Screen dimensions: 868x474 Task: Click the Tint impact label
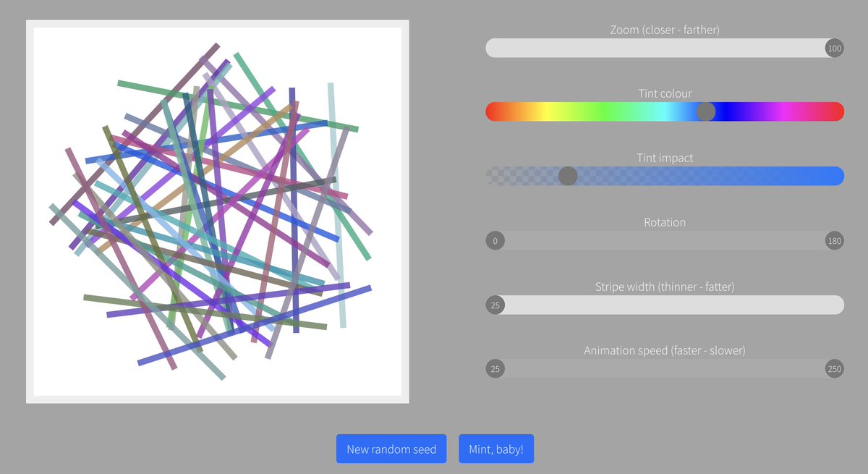click(665, 158)
